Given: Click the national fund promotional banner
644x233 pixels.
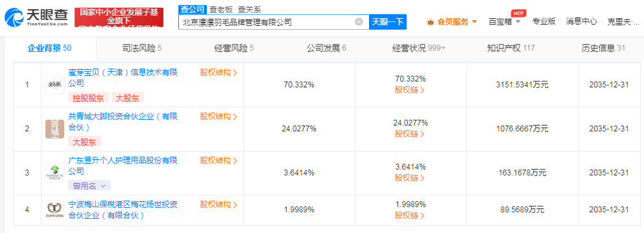Looking at the screenshot, I should click(x=119, y=17).
